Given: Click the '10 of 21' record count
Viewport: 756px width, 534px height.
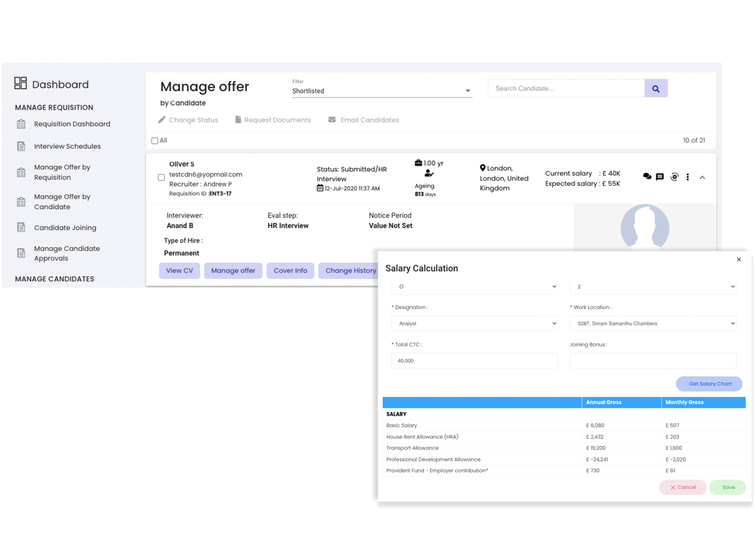Looking at the screenshot, I should click(694, 140).
